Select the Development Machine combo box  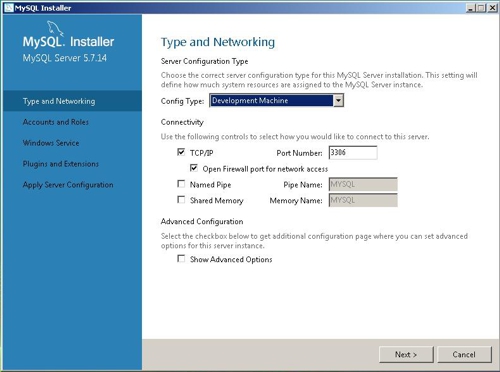click(x=276, y=100)
